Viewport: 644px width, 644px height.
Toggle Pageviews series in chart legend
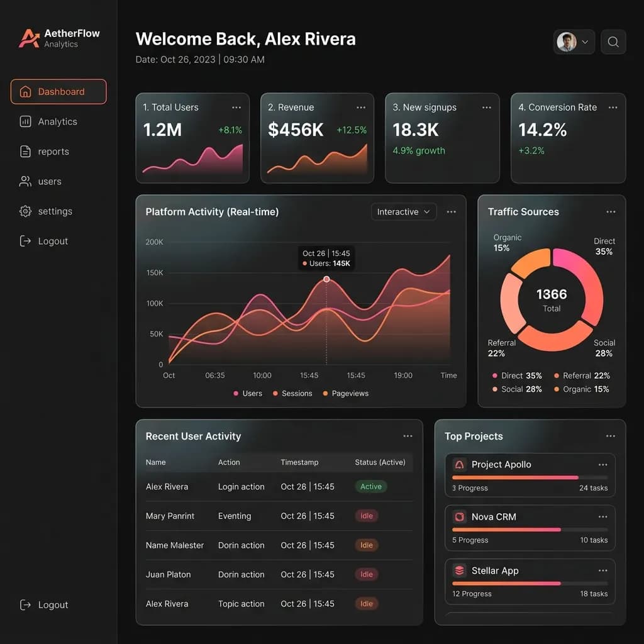[345, 394]
